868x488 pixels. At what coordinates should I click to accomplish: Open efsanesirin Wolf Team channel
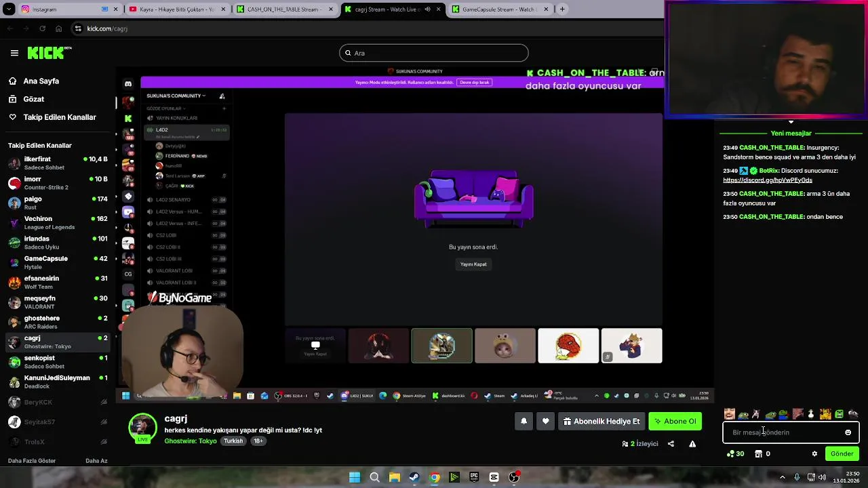pos(58,282)
